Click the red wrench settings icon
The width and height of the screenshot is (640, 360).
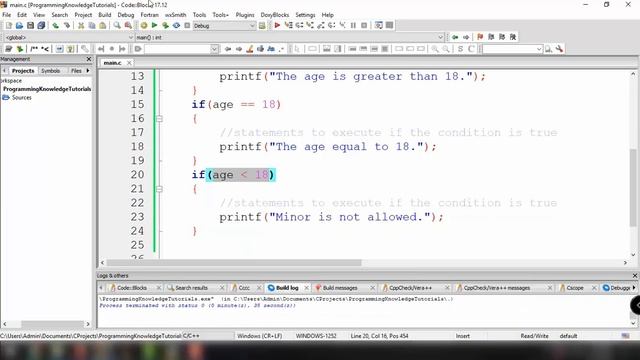[x=560, y=49]
